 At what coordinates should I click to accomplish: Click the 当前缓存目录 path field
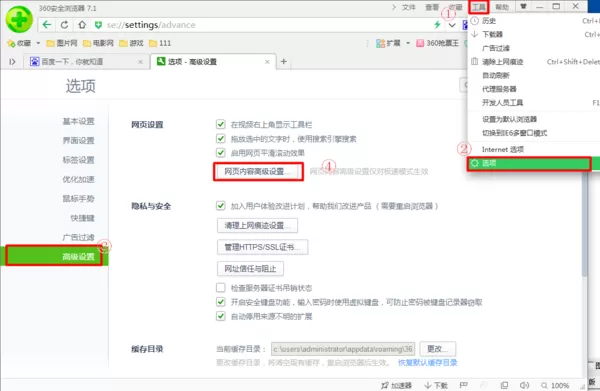[x=343, y=349]
